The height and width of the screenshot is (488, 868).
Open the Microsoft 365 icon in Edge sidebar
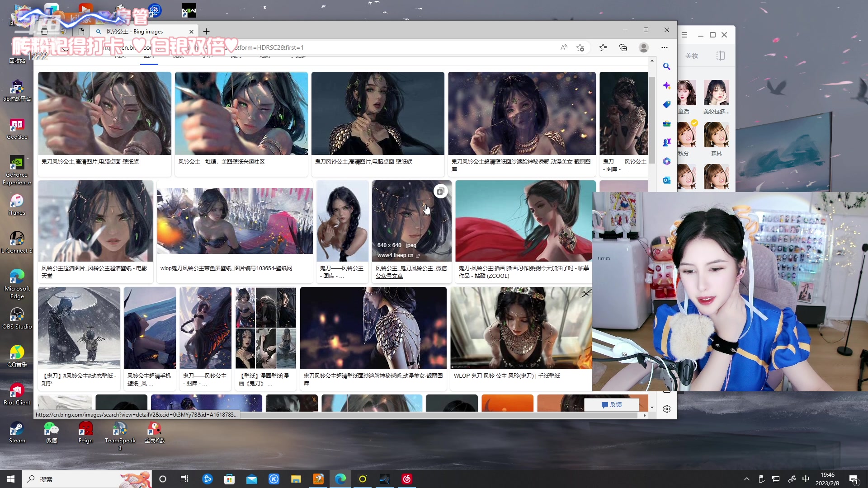click(x=666, y=161)
